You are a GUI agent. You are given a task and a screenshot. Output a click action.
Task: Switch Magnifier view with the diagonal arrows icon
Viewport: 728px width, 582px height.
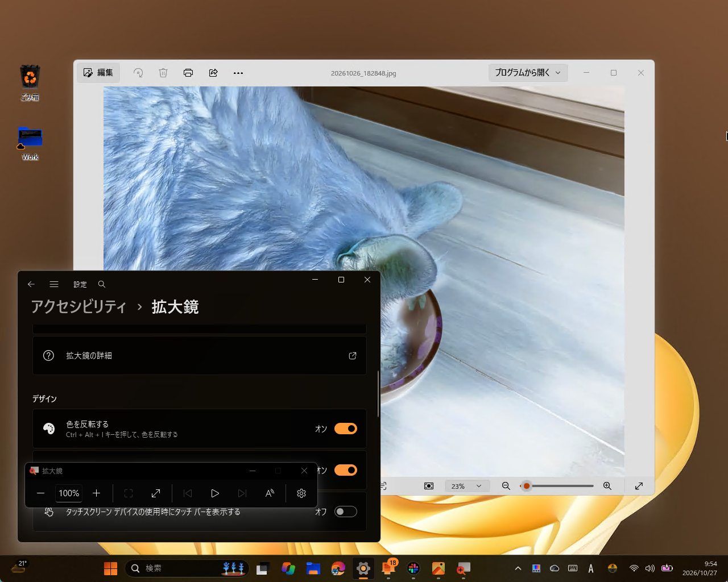(x=156, y=493)
